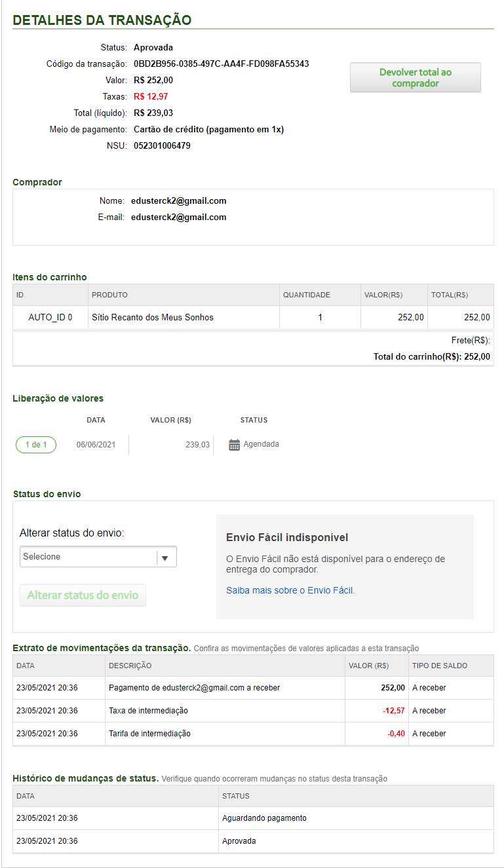Screen dimensions: 504x868
Task: Click the PRODUTO column header in cart items
Action: tap(109, 295)
